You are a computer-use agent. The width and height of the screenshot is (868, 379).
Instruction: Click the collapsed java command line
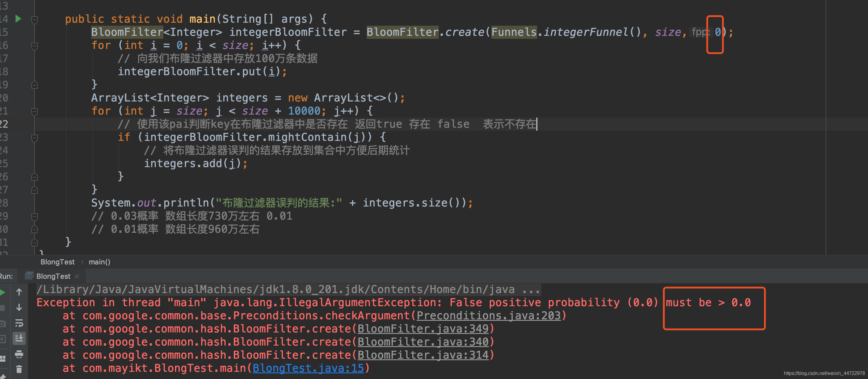pyautogui.click(x=289, y=289)
